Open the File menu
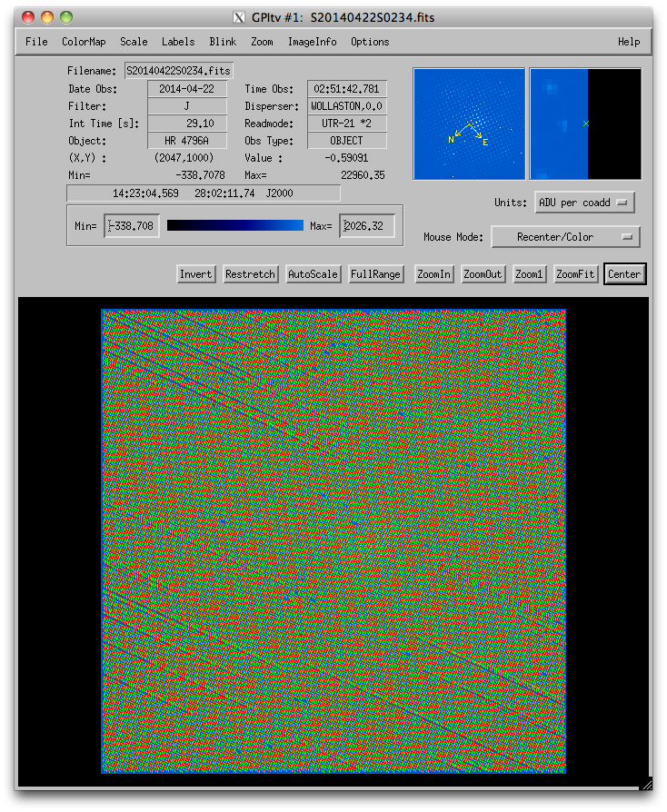 point(36,42)
